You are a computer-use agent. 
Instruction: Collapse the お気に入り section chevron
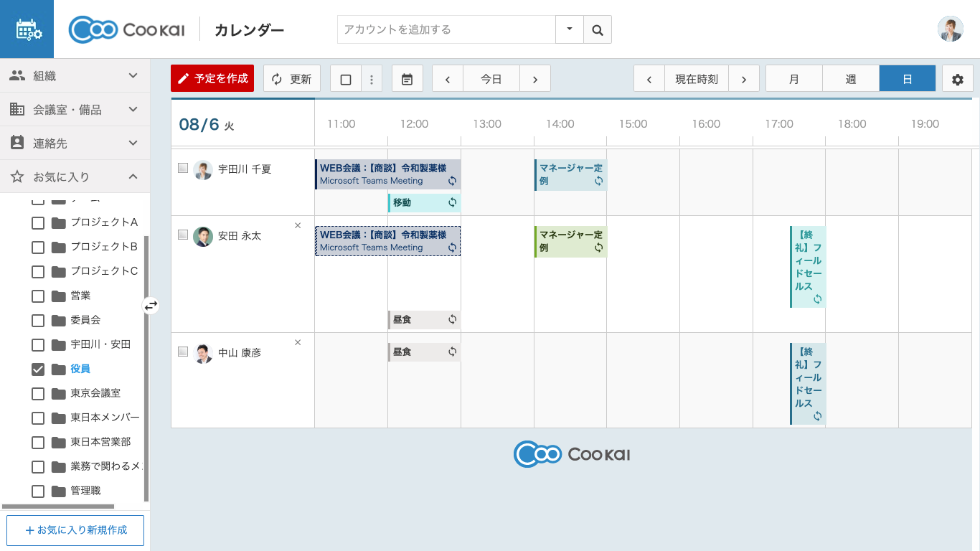point(133,176)
